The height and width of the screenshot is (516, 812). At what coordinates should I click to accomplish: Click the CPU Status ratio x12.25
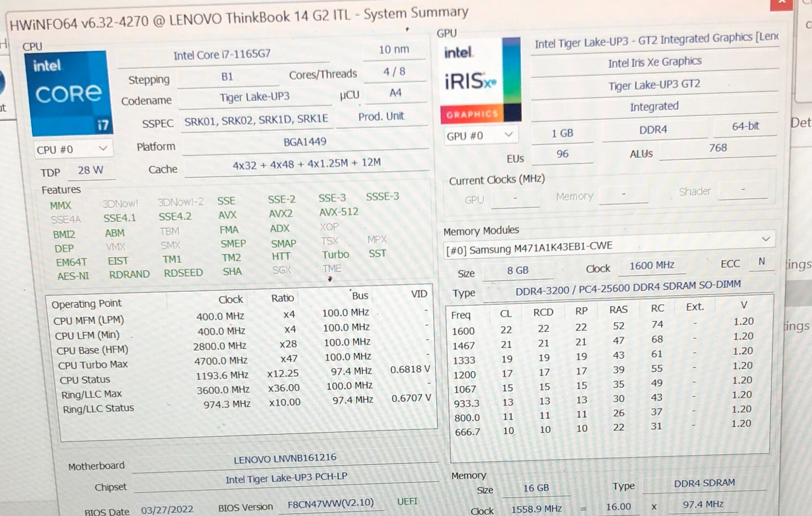point(283,373)
